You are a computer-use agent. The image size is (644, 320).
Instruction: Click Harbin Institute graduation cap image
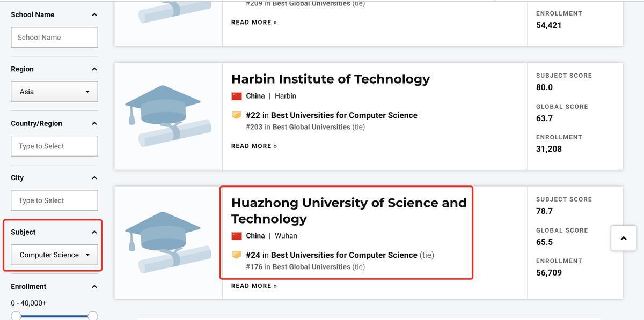pos(168,116)
